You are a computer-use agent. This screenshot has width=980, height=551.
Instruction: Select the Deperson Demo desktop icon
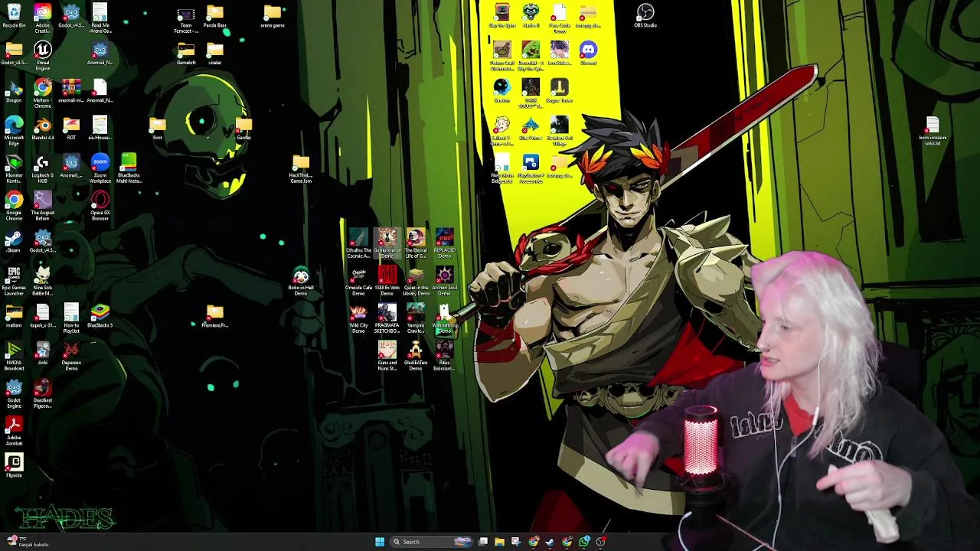(71, 357)
